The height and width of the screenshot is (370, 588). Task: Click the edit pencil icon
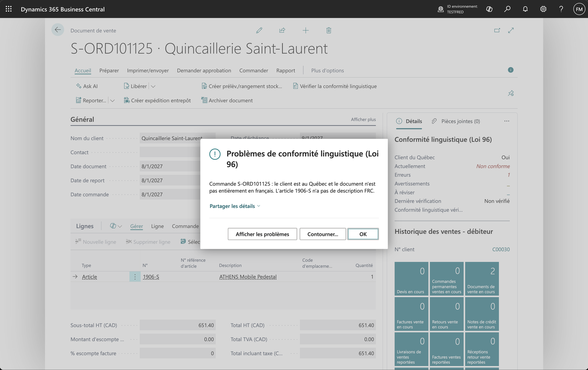(x=259, y=30)
